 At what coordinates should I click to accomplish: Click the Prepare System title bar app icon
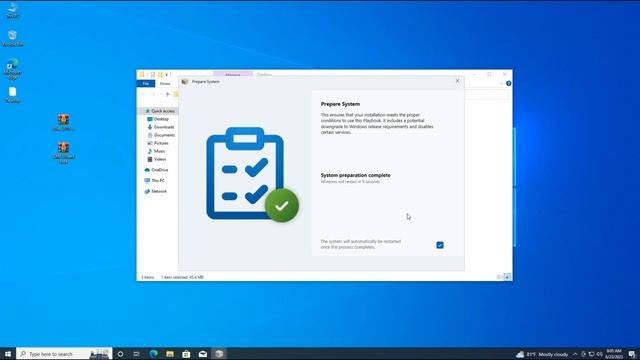point(185,82)
